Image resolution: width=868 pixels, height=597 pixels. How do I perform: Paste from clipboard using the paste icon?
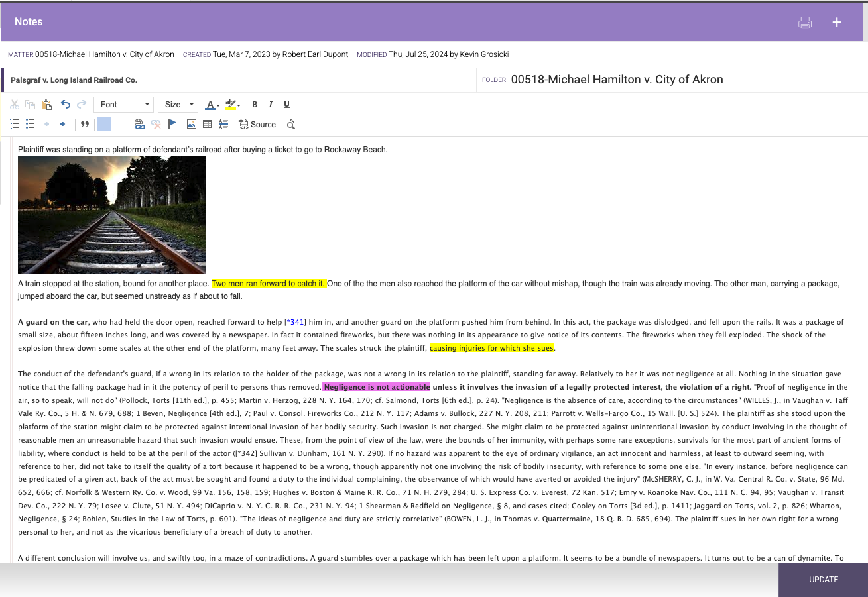(x=46, y=105)
